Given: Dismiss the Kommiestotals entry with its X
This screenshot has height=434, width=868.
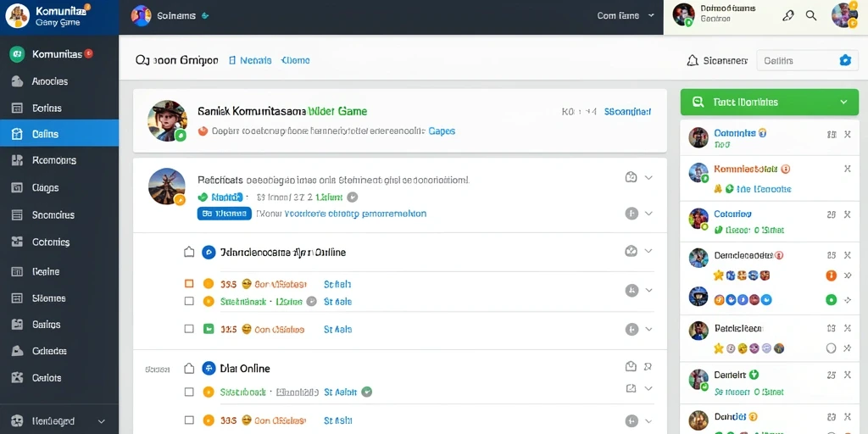Looking at the screenshot, I should click(847, 169).
